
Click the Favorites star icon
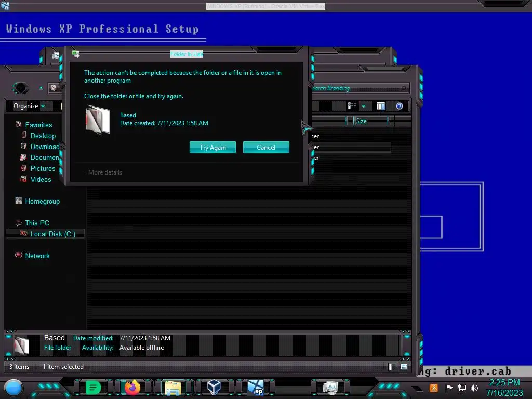(x=19, y=124)
